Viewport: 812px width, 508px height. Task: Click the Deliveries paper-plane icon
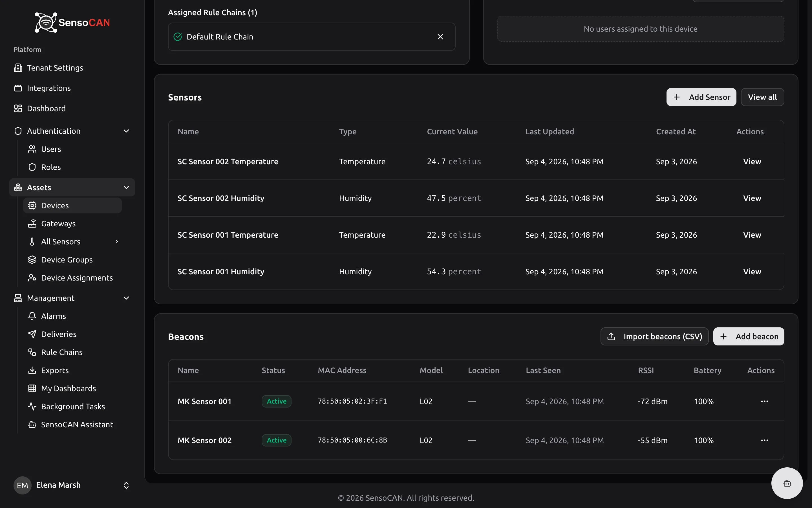(x=32, y=334)
